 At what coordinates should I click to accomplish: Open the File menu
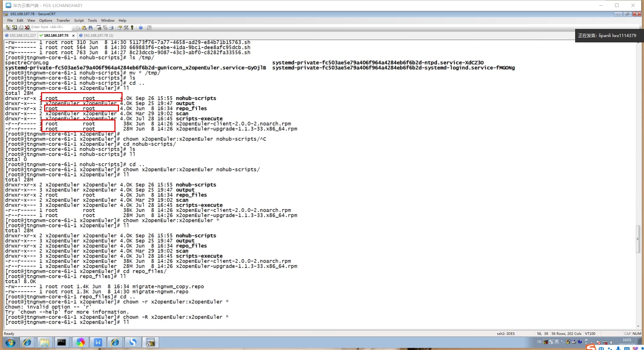click(10, 20)
